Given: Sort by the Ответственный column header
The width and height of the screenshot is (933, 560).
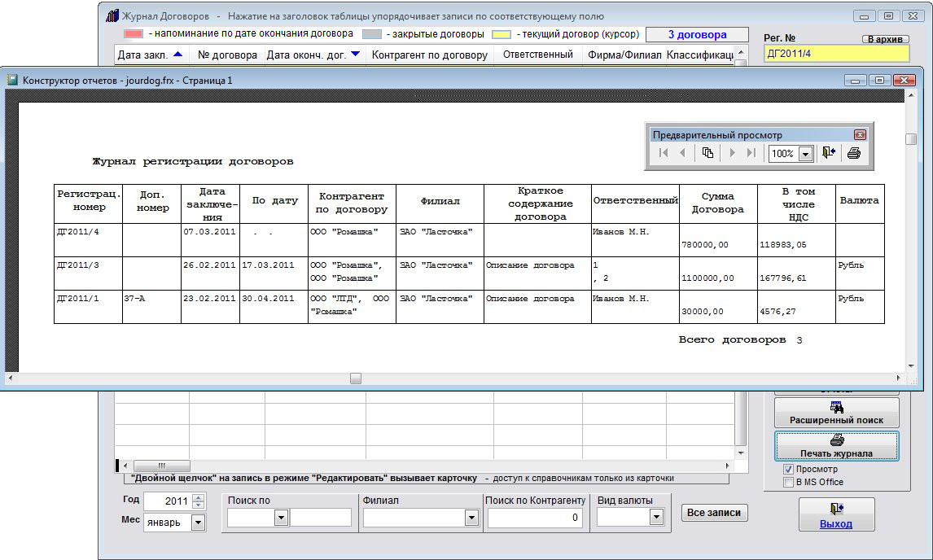Looking at the screenshot, I should (x=537, y=55).
